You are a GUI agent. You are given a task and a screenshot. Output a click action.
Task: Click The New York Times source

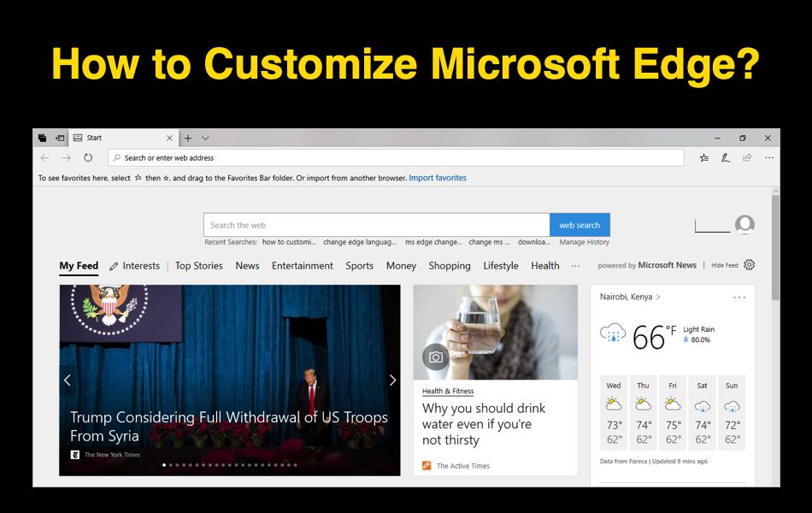click(112, 455)
